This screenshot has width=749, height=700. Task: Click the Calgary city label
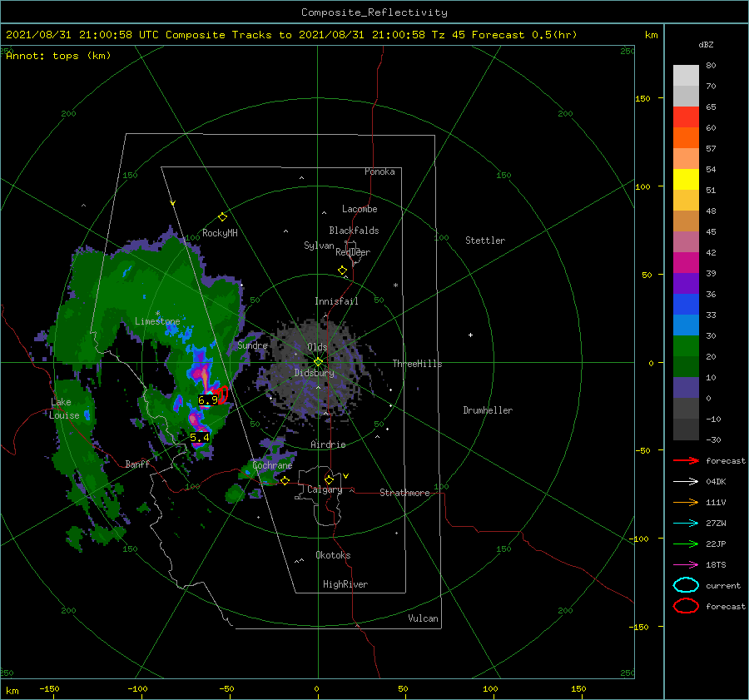tap(325, 489)
